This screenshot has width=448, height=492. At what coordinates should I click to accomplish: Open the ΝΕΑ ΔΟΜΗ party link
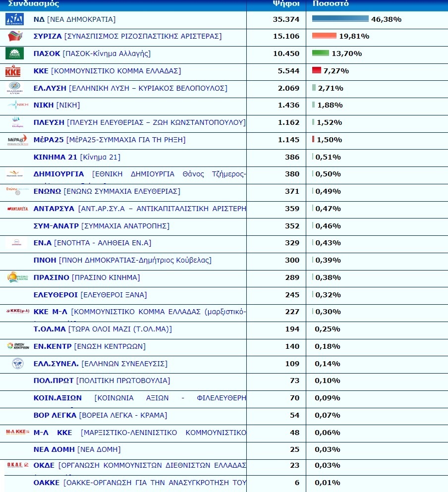[77, 449]
